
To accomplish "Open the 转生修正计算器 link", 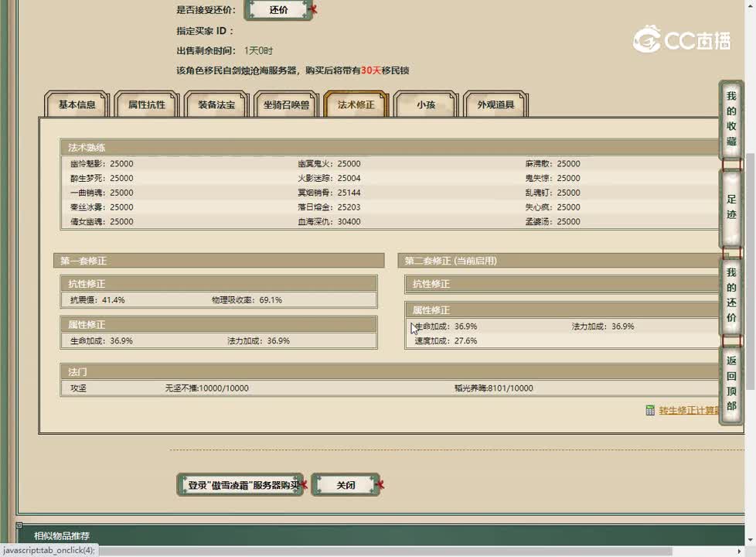I will [x=690, y=411].
